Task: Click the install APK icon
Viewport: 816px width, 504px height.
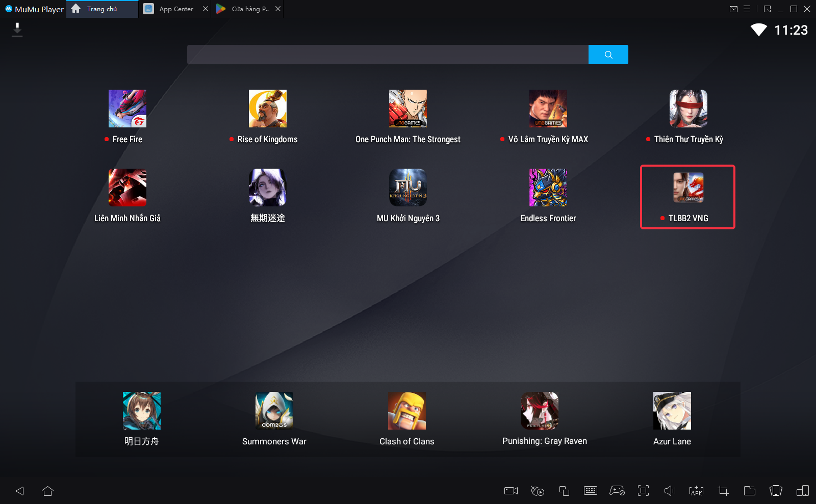Action: click(x=696, y=491)
